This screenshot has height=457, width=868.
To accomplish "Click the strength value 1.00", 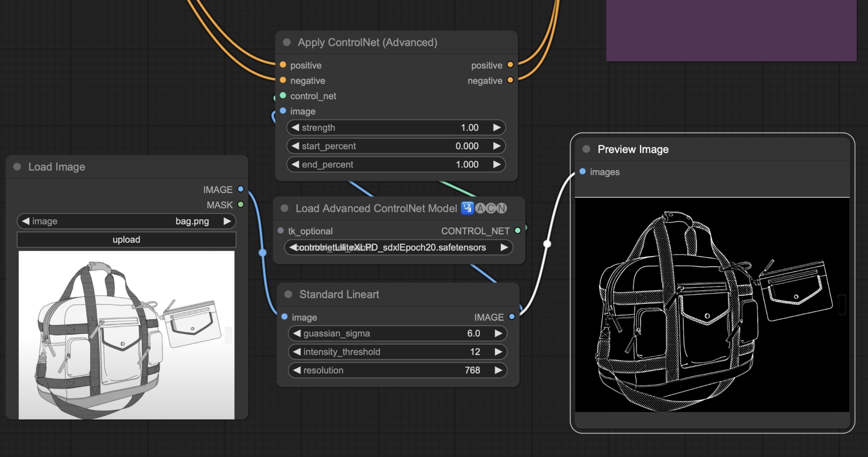I will pos(469,128).
